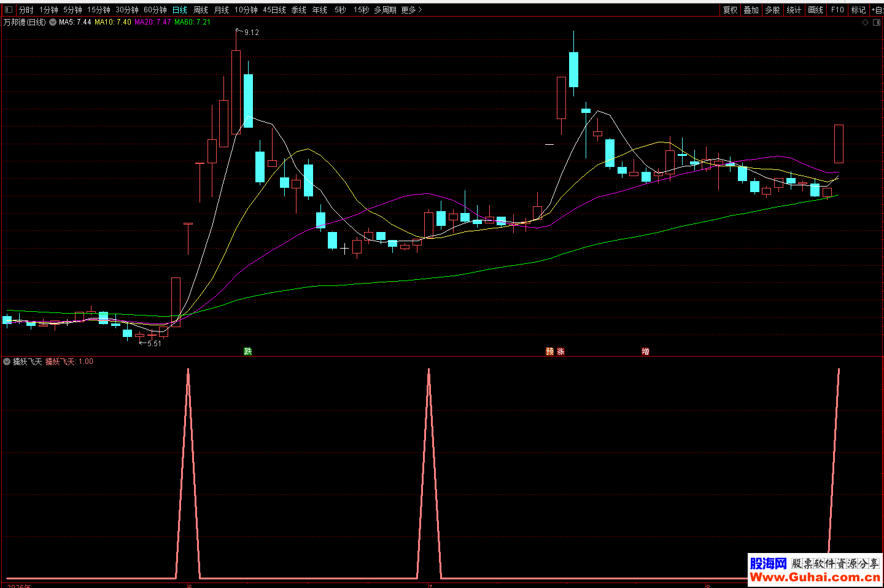Switch to the 月线 monthly chart
The image size is (884, 588).
click(222, 10)
